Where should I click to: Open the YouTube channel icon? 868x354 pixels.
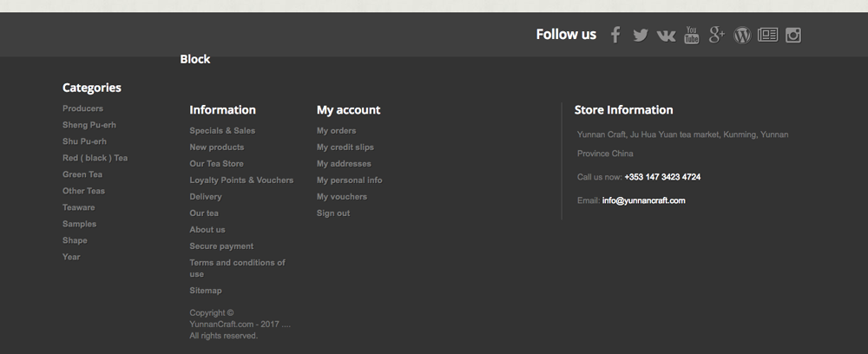click(x=691, y=35)
